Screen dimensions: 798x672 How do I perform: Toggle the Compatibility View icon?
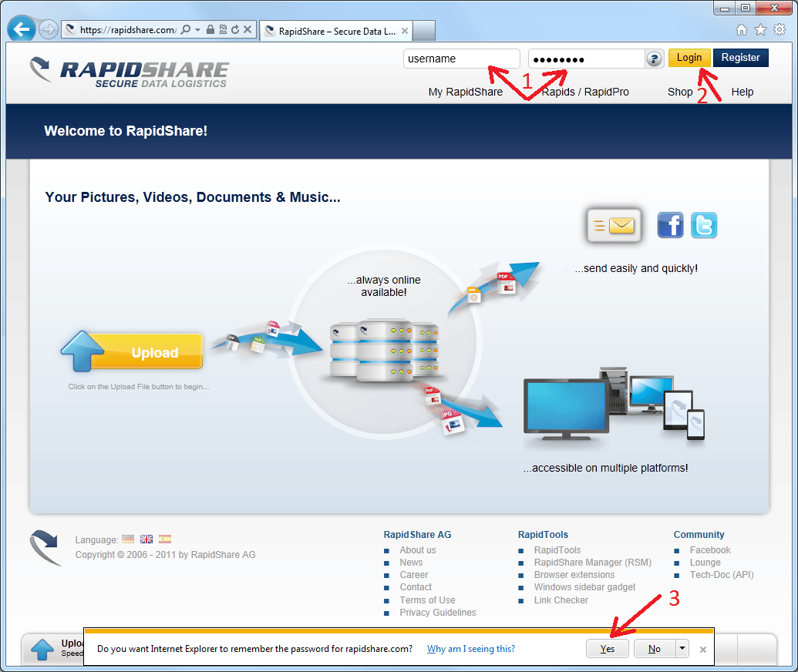pos(223,29)
